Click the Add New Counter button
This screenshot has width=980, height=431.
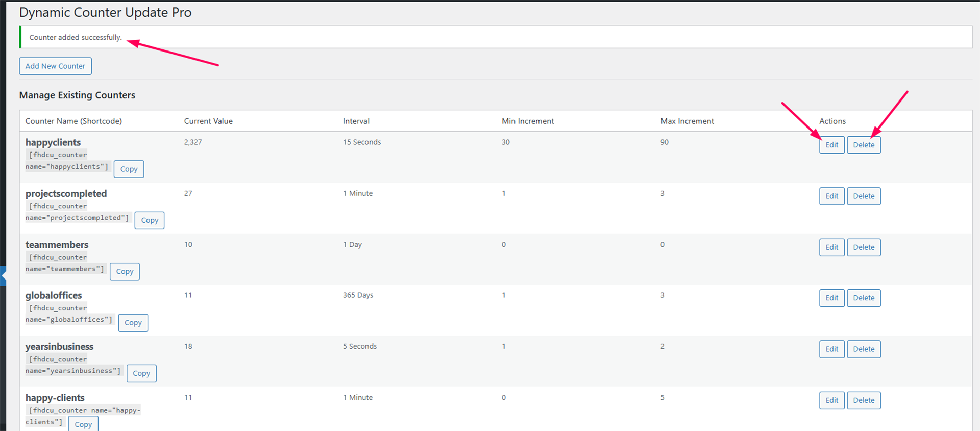click(x=55, y=66)
